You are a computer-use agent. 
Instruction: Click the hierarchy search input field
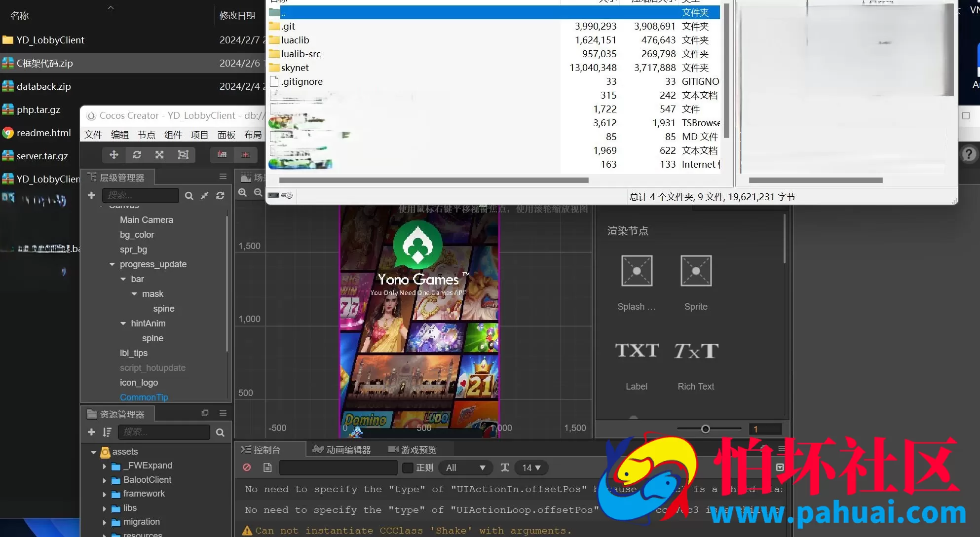(141, 195)
